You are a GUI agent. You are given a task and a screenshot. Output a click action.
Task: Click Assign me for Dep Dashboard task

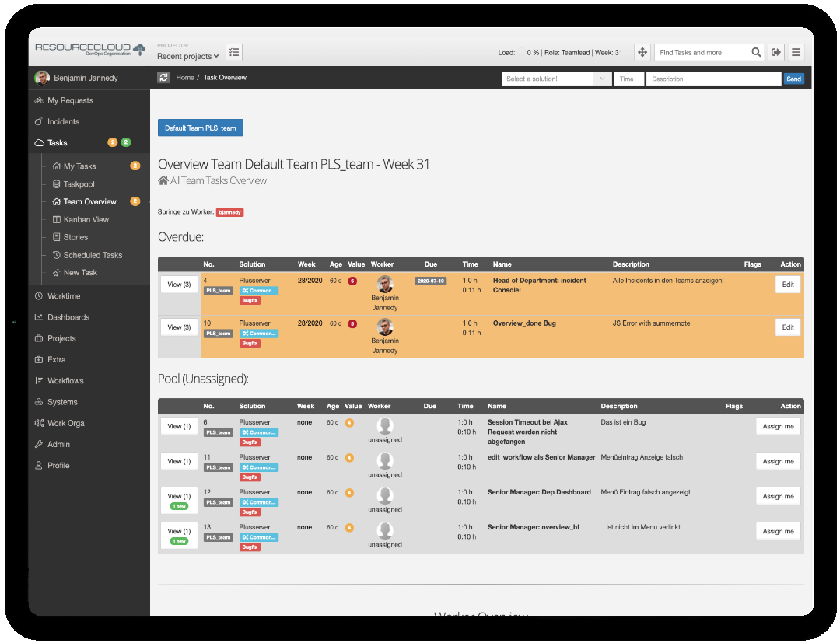pyautogui.click(x=778, y=496)
